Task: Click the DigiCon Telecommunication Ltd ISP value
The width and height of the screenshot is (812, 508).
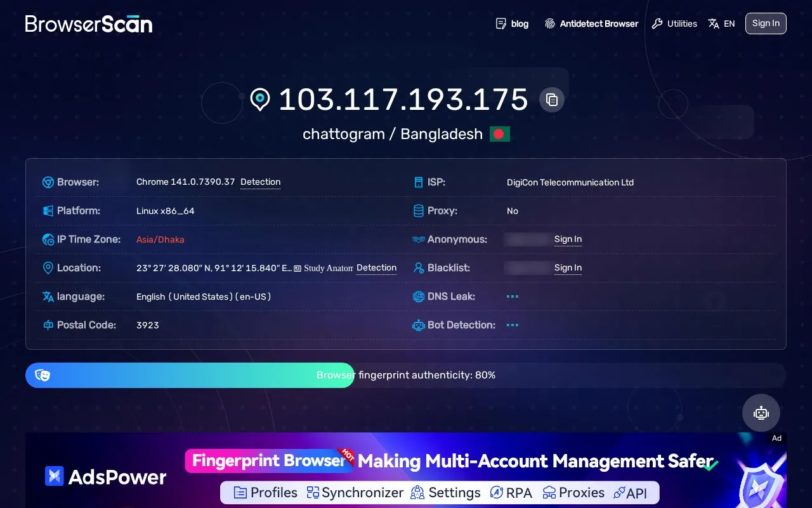Action: pos(570,182)
